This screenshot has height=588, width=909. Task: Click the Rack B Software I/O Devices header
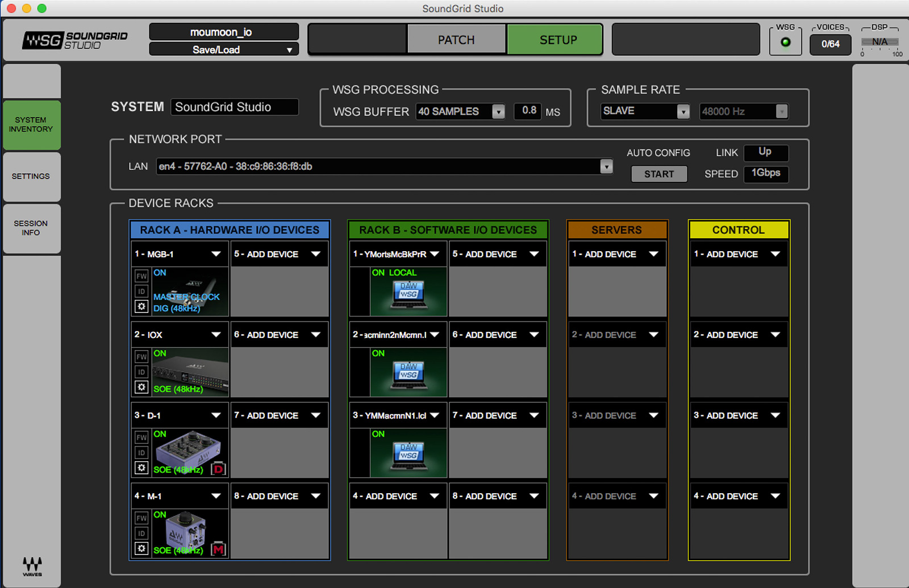448,230
